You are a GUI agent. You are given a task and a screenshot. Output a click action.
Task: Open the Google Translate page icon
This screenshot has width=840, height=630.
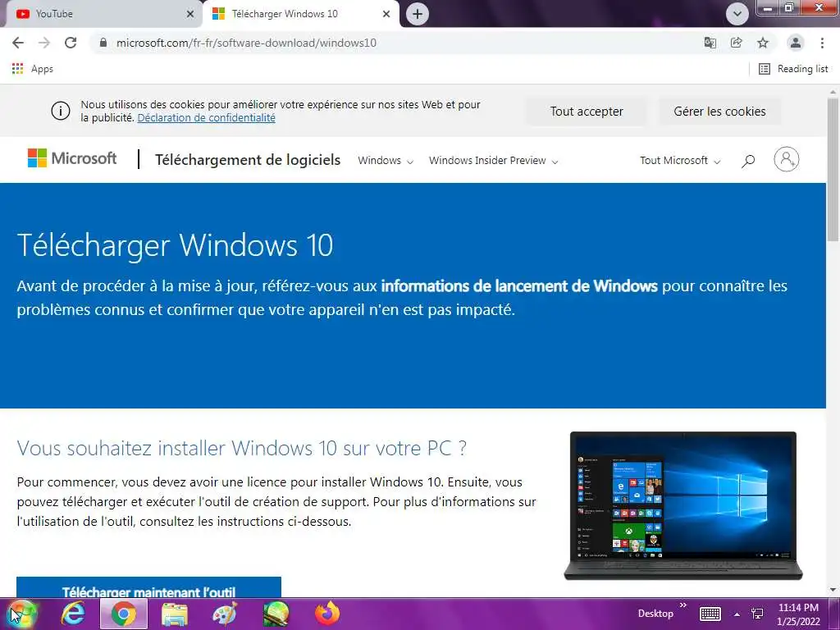pyautogui.click(x=710, y=43)
